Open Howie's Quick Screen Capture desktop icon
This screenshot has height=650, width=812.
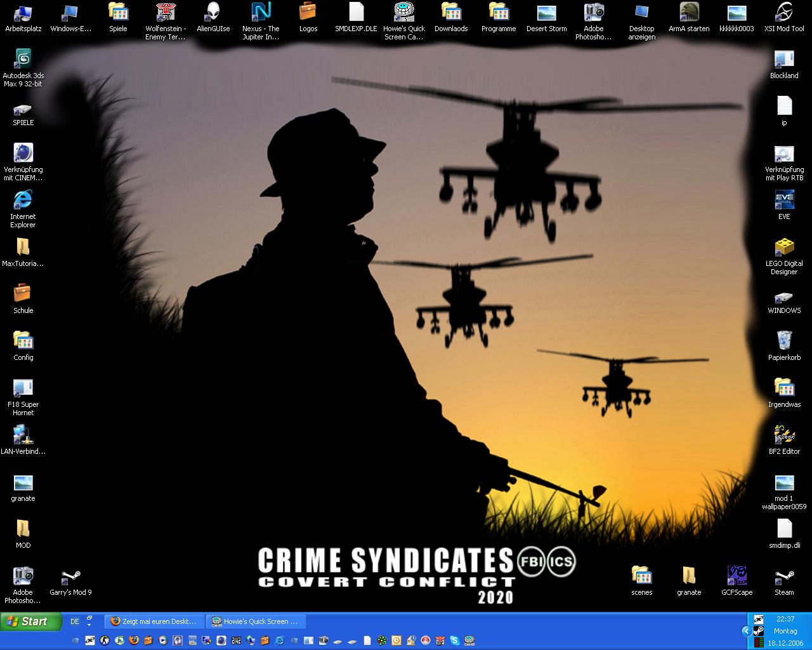click(x=404, y=22)
